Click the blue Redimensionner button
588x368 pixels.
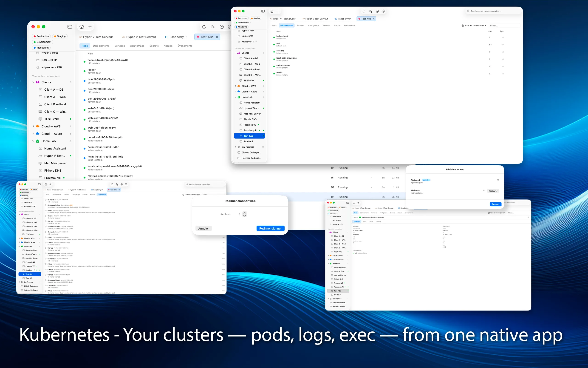click(270, 229)
